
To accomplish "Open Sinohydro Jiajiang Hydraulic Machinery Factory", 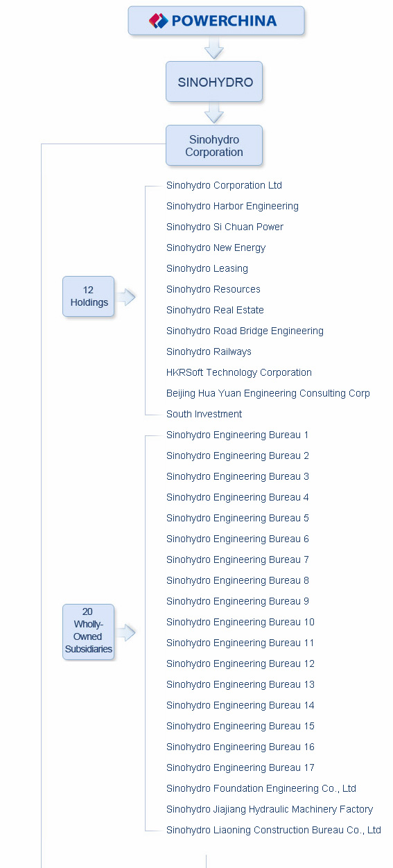I will [x=270, y=809].
